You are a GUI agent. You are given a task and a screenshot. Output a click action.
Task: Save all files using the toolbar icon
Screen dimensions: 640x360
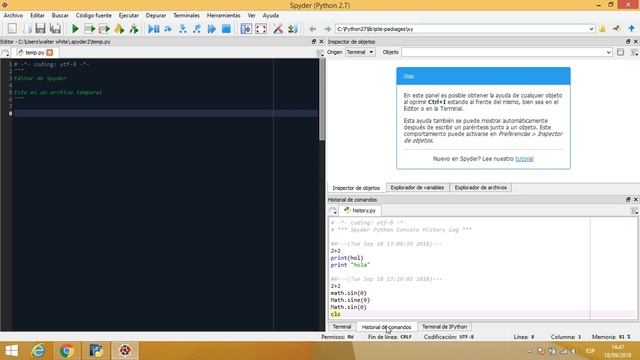coord(55,29)
